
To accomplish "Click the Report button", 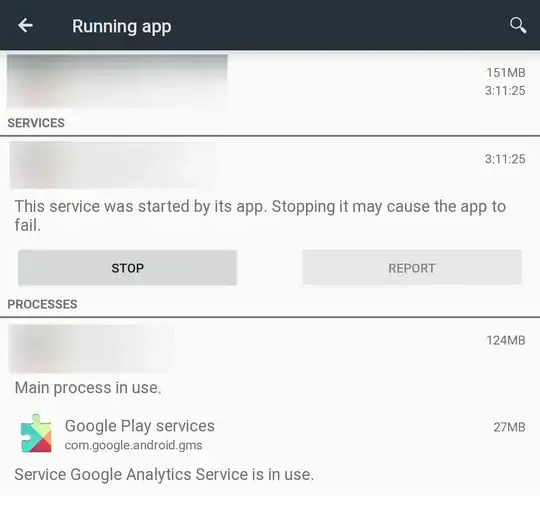I will pos(412,268).
